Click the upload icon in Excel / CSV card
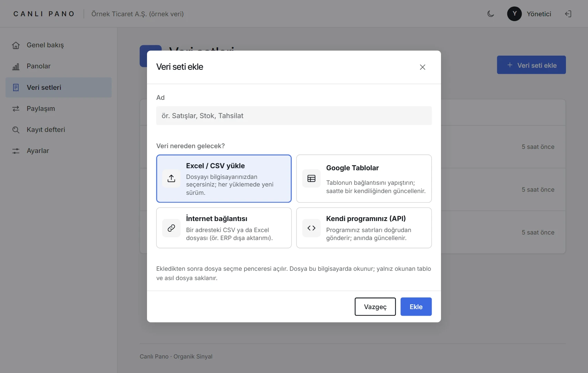 171,179
